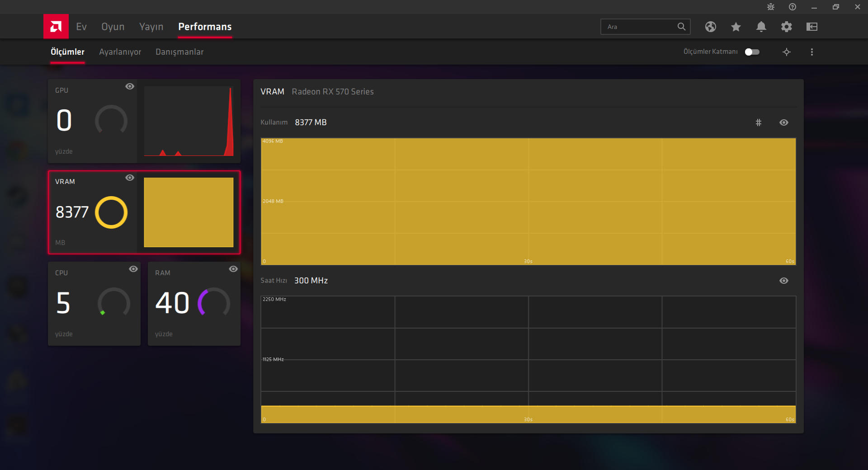
Task: Select the RAM metric card
Action: coord(194,304)
